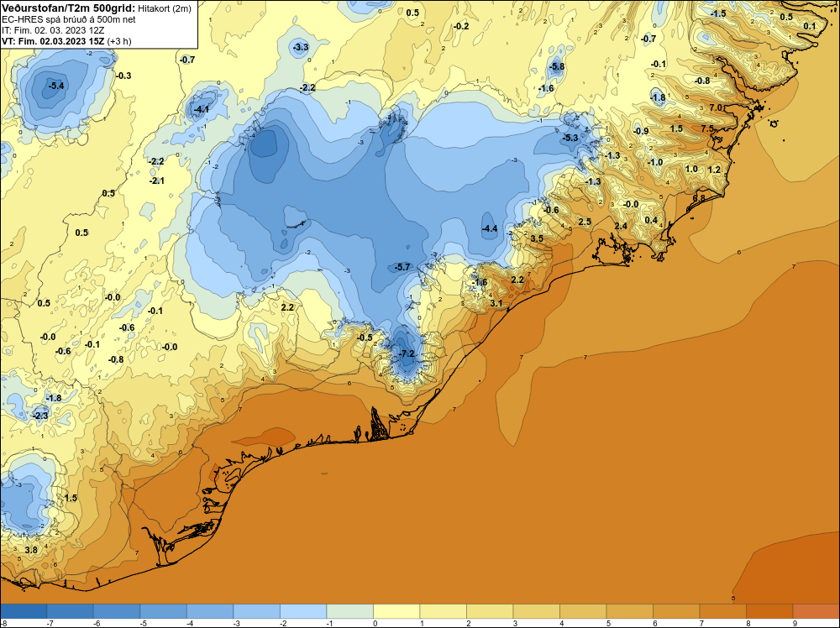Select the -0.5 temperature value
Screen dimensions: 840x628
pos(365,338)
